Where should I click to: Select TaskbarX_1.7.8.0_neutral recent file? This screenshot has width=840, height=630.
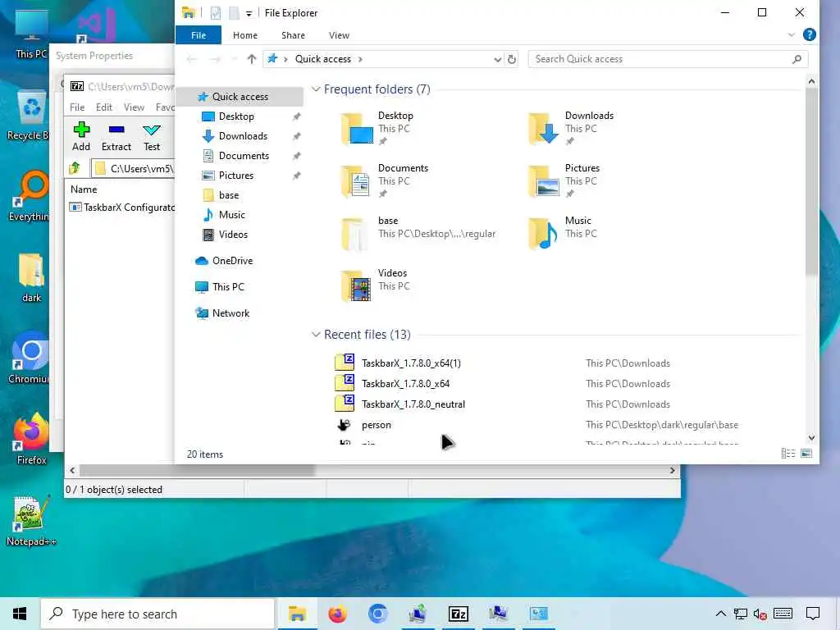click(413, 404)
